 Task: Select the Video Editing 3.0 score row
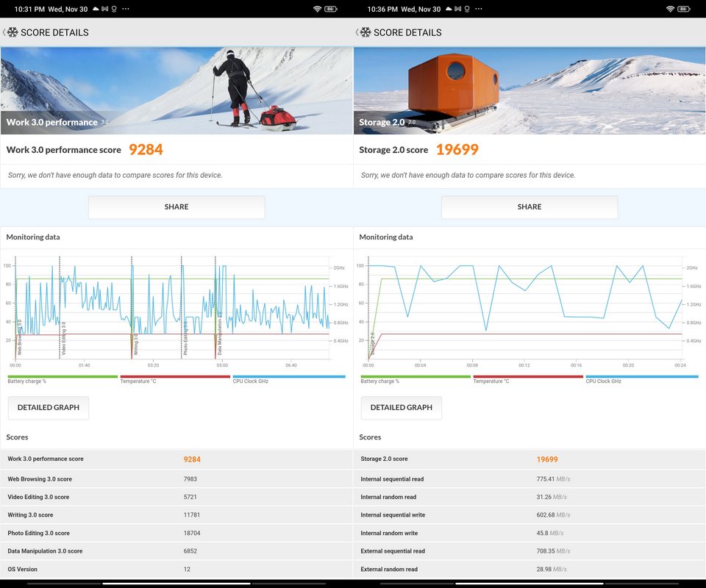pyautogui.click(x=176, y=497)
